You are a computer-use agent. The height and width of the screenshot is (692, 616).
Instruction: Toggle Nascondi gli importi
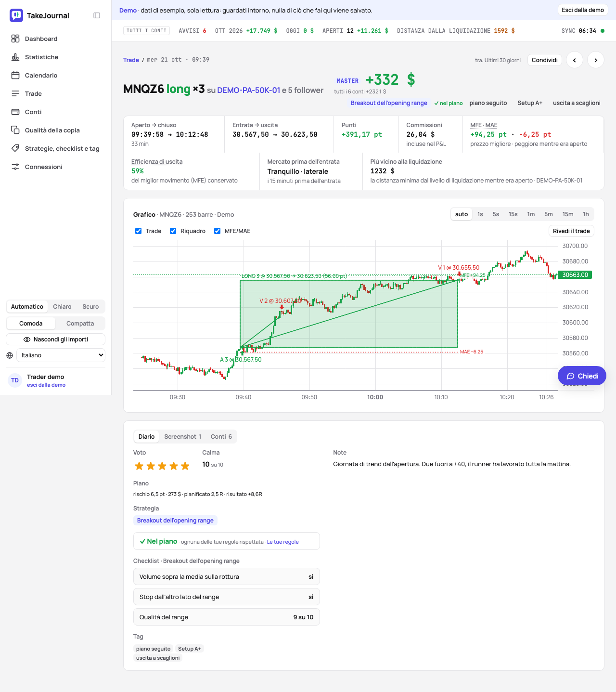tap(56, 339)
